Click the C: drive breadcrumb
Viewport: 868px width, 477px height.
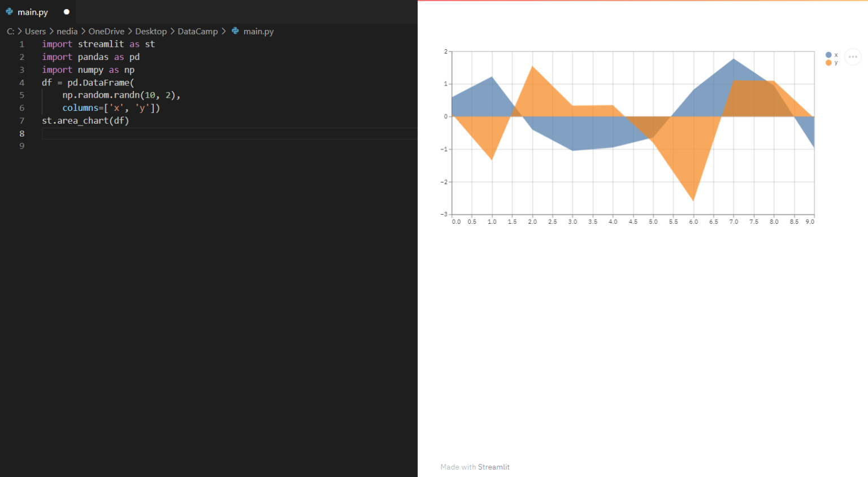10,31
